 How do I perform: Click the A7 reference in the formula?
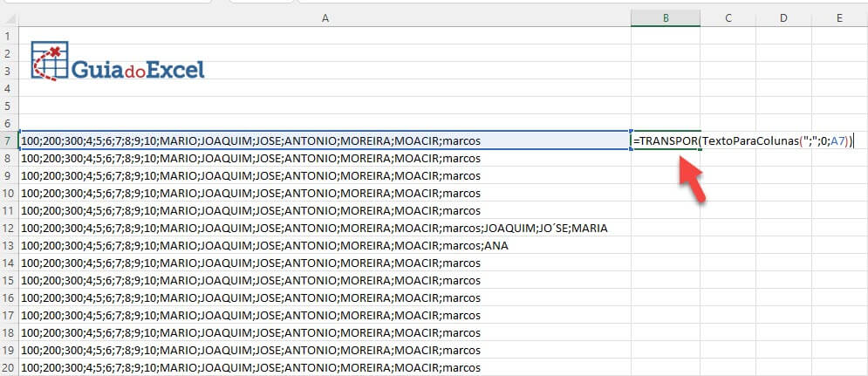838,141
